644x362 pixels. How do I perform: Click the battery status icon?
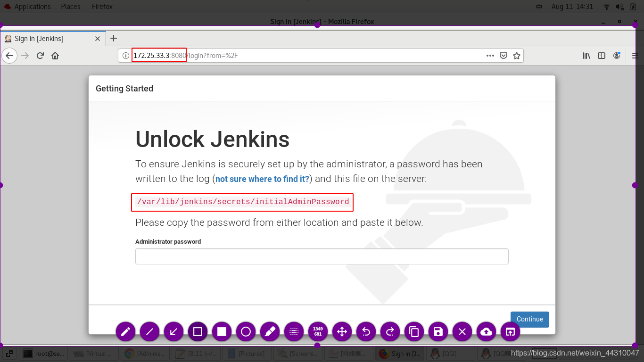pyautogui.click(x=633, y=7)
